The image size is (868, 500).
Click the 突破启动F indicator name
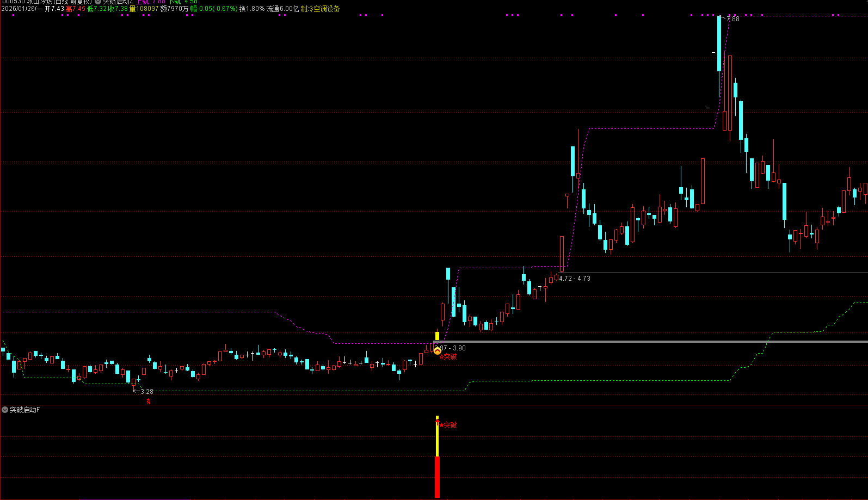25,410
